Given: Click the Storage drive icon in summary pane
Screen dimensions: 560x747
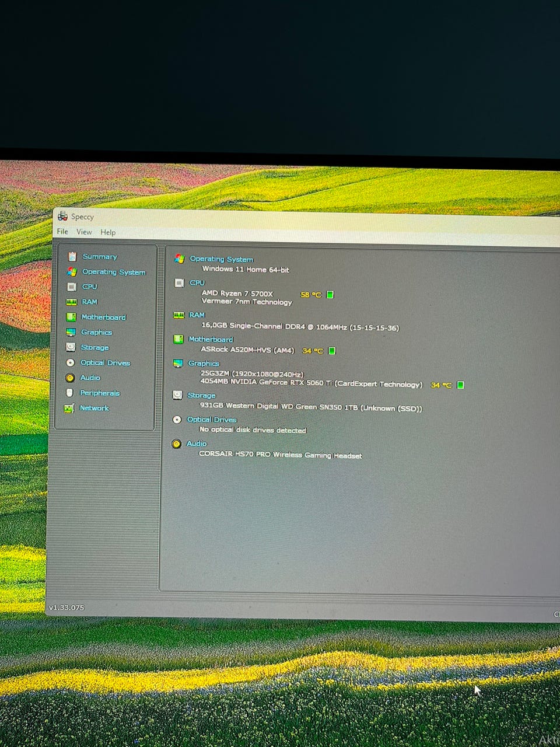Looking at the screenshot, I should 177,395.
